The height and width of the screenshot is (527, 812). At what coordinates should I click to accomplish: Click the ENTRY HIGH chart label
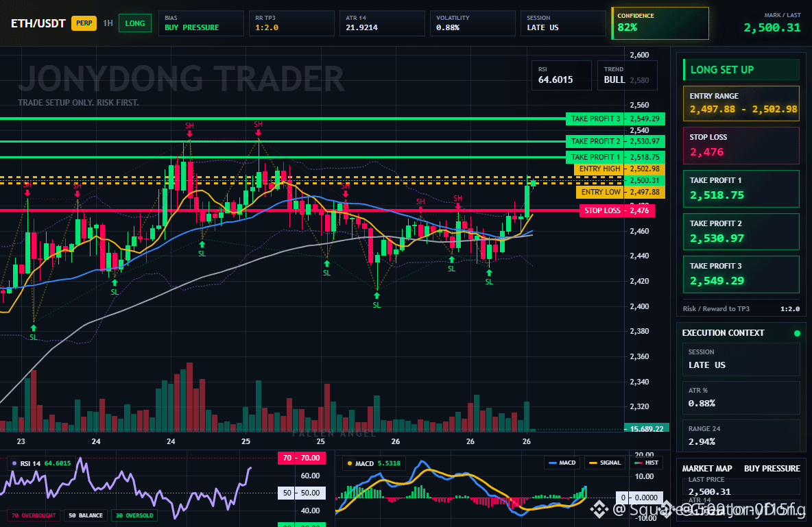(x=599, y=169)
